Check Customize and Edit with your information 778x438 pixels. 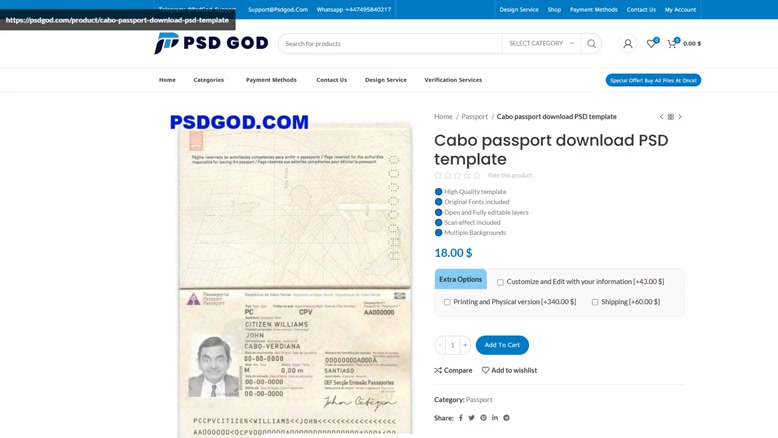coord(500,282)
